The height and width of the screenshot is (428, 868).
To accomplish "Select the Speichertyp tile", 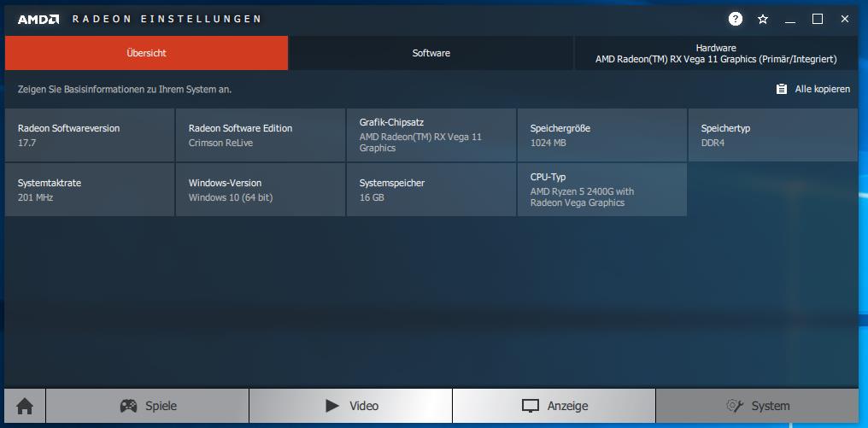I will click(x=773, y=135).
